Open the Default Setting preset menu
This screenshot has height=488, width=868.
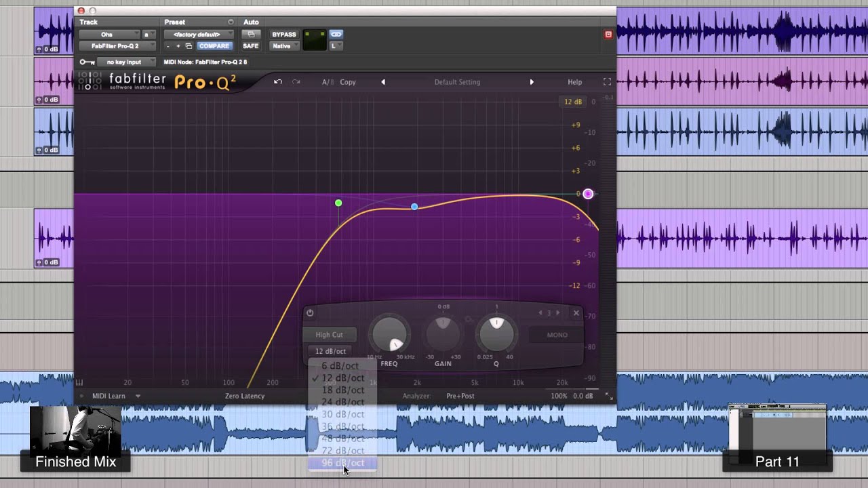pyautogui.click(x=457, y=82)
